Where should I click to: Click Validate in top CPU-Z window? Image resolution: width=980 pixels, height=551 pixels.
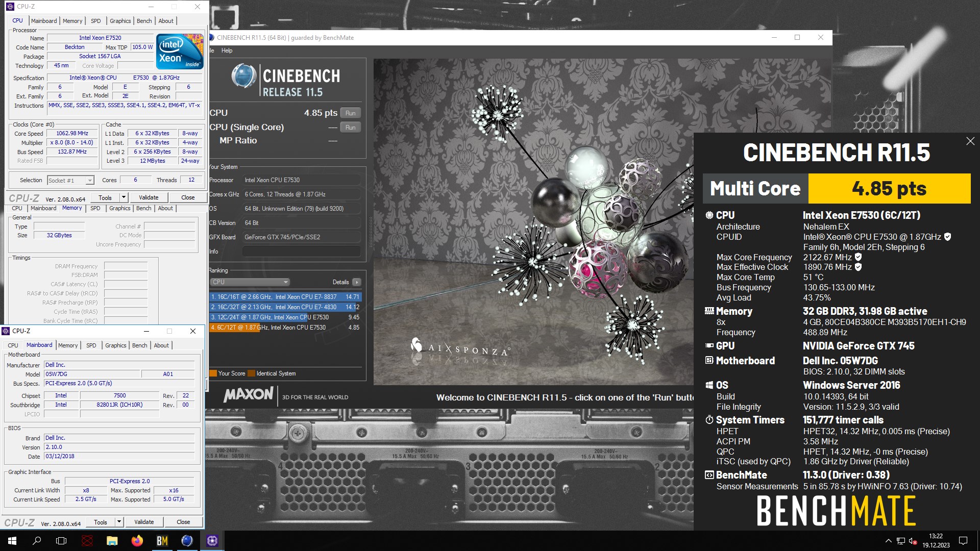[x=149, y=197]
